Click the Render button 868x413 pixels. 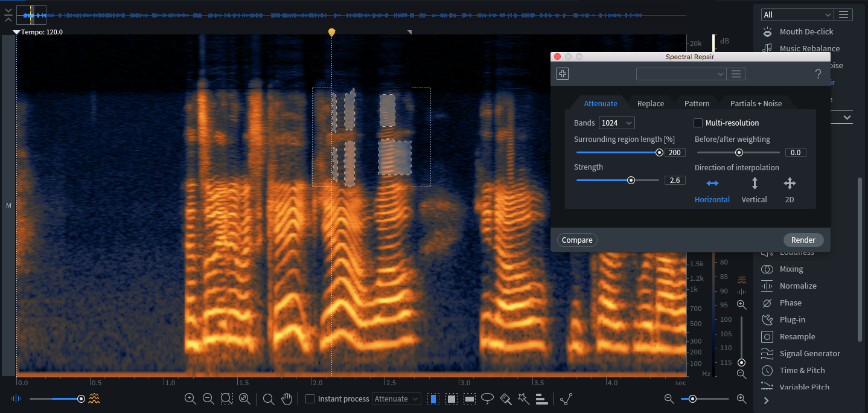coord(803,240)
